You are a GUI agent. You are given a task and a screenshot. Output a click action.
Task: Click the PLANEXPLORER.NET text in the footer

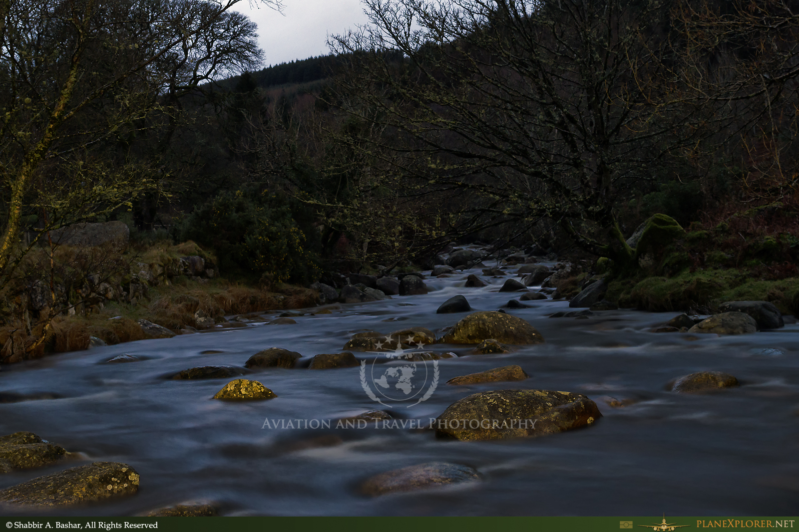pyautogui.click(x=745, y=524)
